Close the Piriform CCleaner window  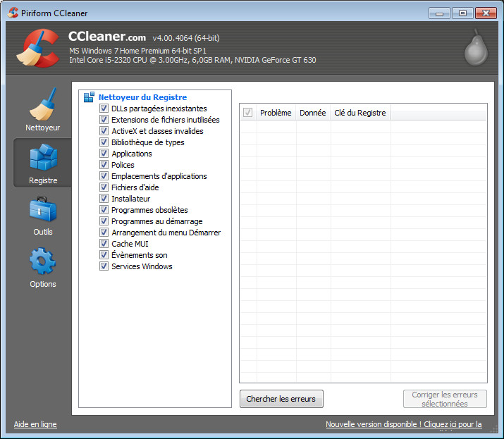486,13
